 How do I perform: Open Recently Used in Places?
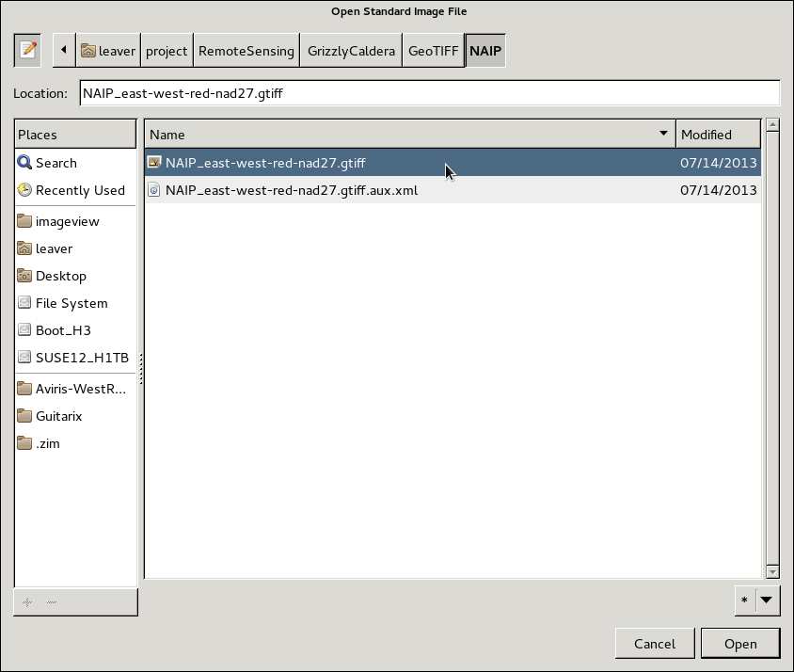point(75,190)
